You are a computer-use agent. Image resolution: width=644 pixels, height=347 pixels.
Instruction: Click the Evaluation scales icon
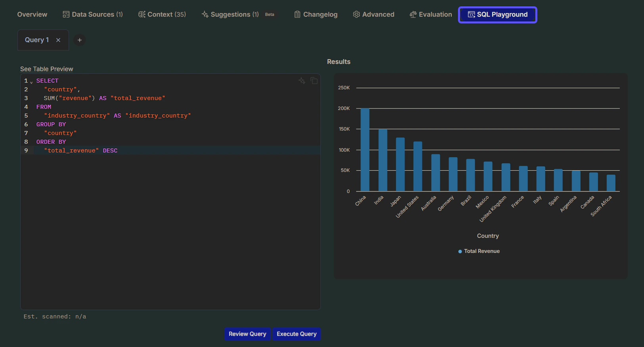coord(413,14)
